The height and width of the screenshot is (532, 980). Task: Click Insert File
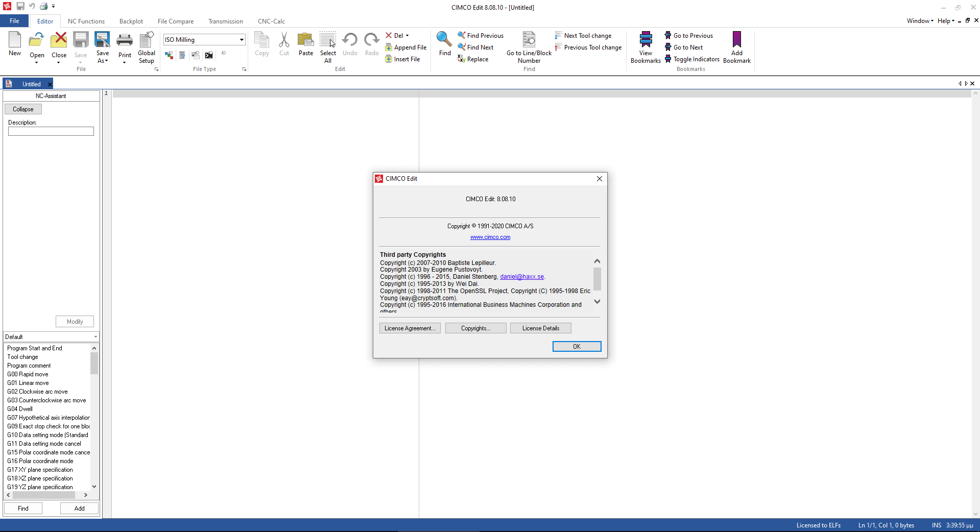[402, 59]
